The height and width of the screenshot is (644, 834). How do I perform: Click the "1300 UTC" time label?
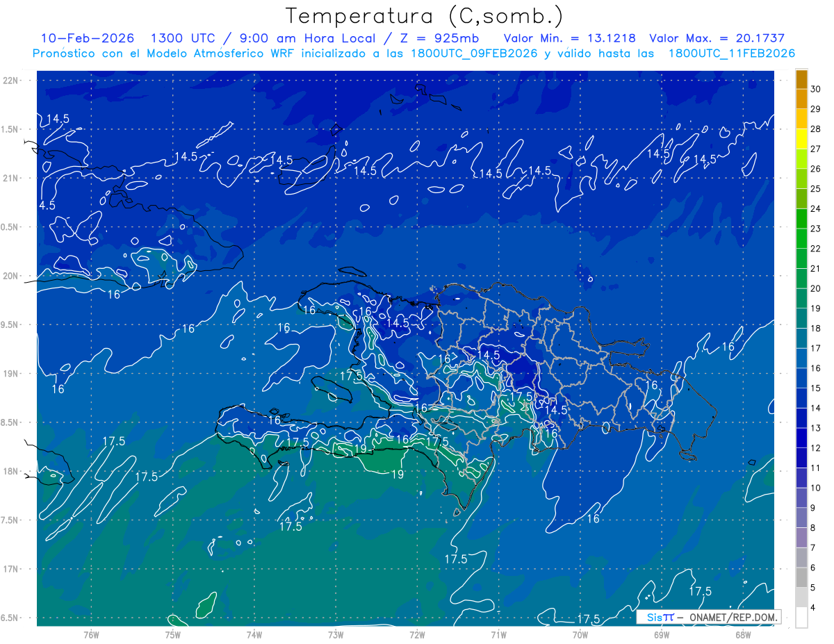coord(183,39)
